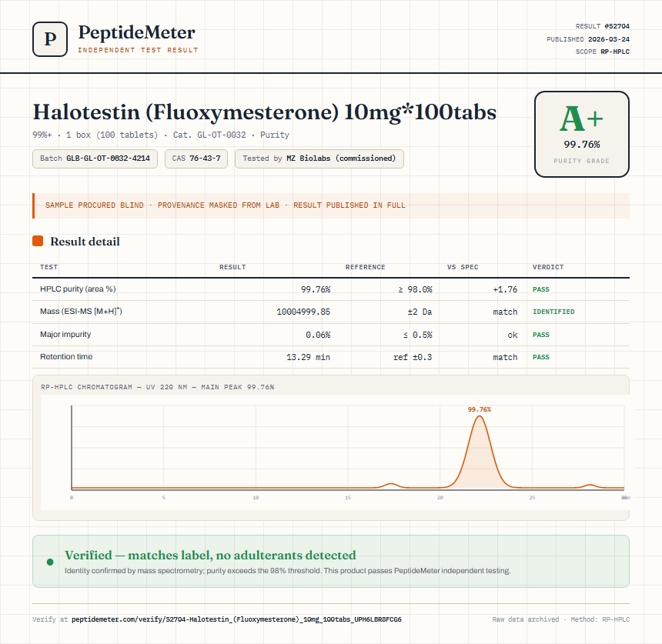662x644 pixels.
Task: Click the Retention time row label
Action: [66, 356]
